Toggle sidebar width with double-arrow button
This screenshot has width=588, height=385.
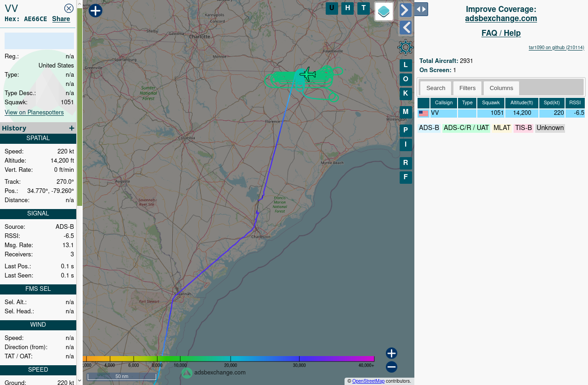pos(421,9)
